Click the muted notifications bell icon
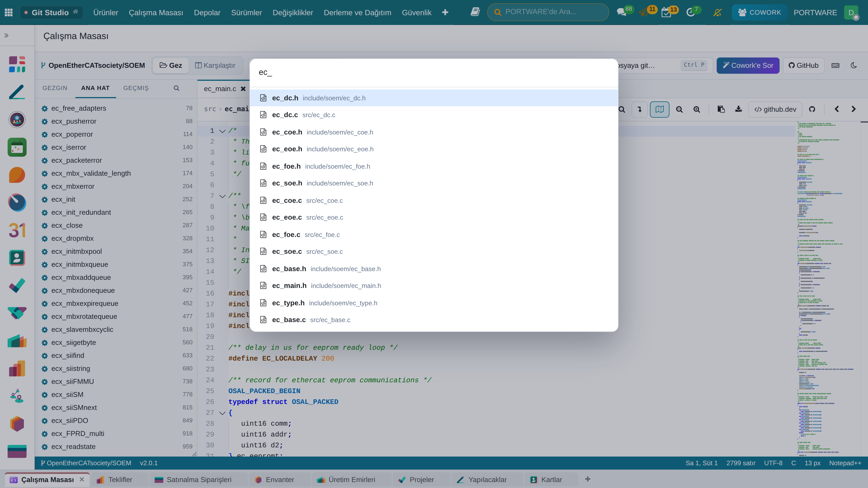Screen dimensions: 868x488 717,12
